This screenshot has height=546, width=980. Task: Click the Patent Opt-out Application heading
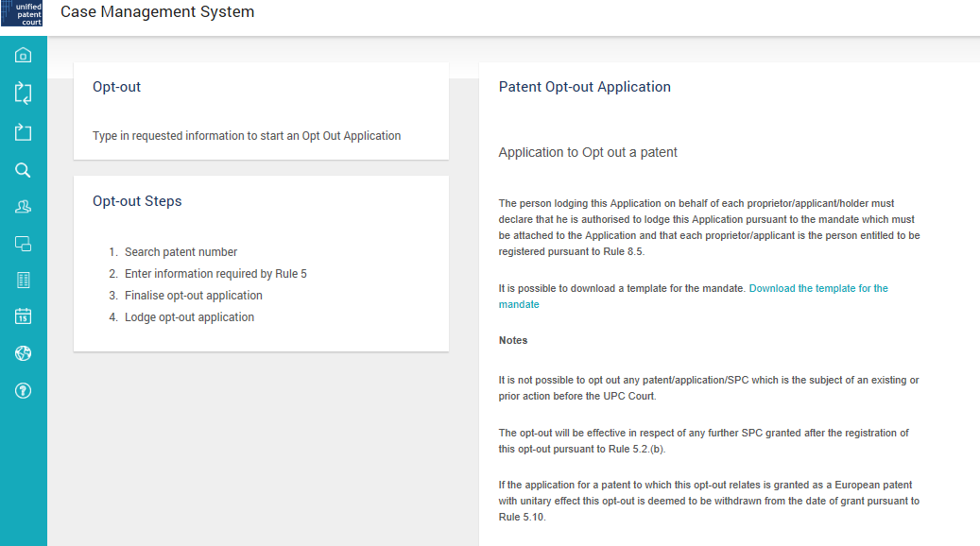click(584, 87)
